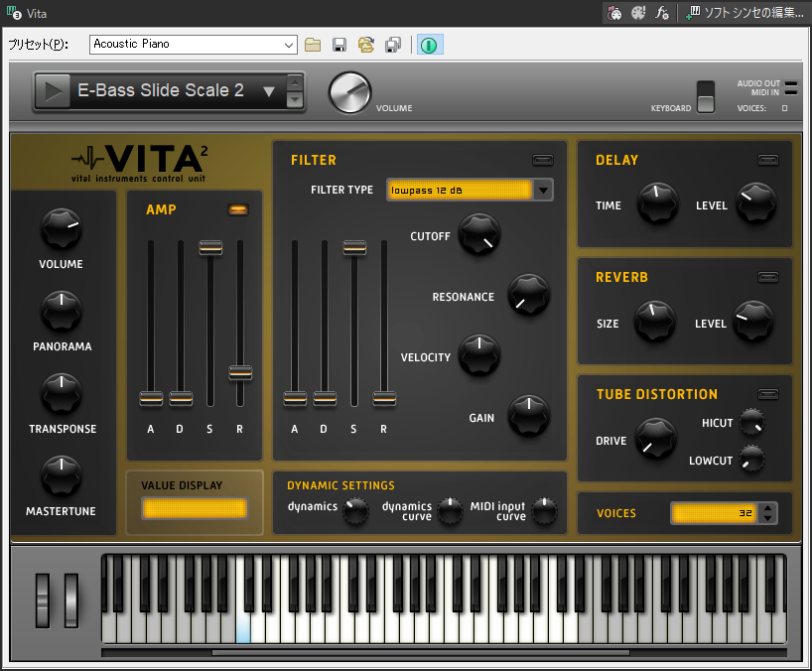Step to previous instrument with up arrow

pyautogui.click(x=295, y=82)
